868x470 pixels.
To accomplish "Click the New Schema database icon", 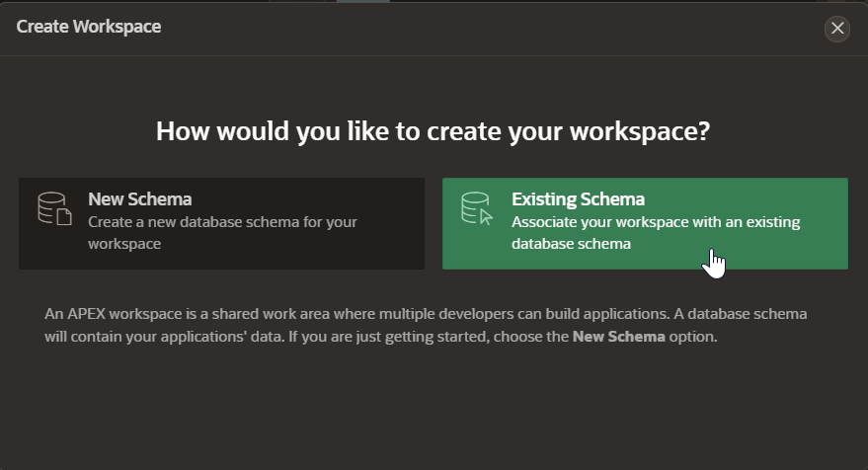I will point(51,205).
